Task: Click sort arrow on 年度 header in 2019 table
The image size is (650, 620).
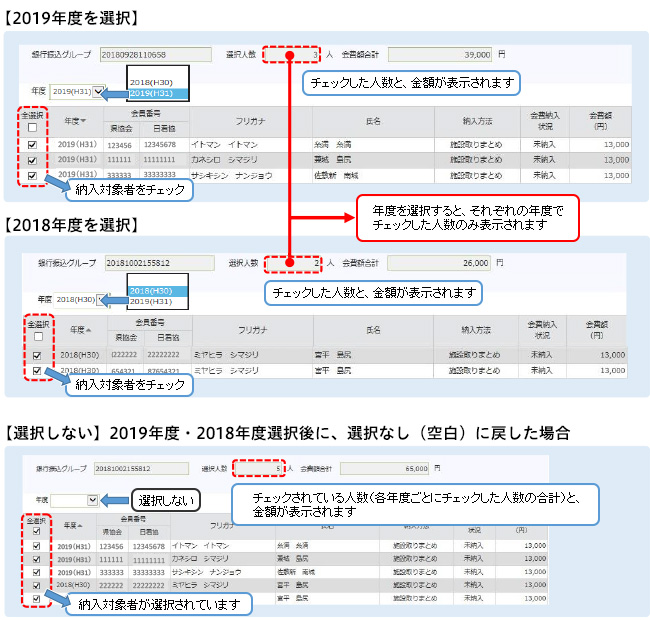Action: tap(84, 121)
